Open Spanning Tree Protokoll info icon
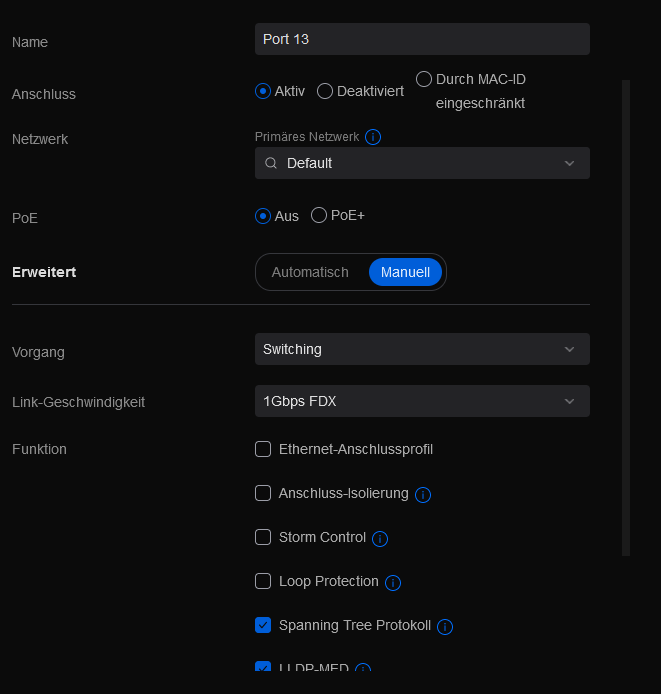The image size is (661, 694). point(445,627)
